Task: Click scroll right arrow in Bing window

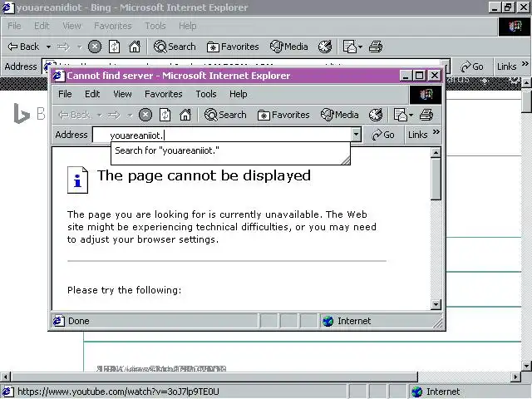Action: [x=515, y=377]
